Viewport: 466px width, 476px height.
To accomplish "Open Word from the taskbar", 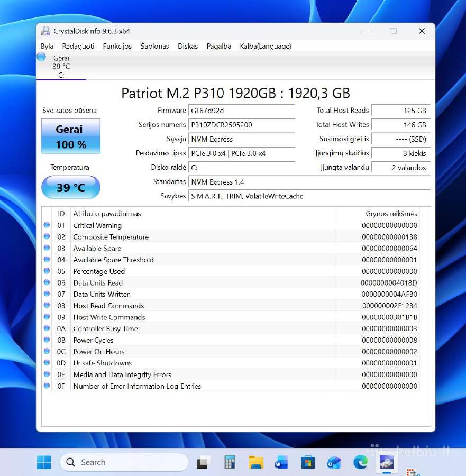I will (x=281, y=463).
